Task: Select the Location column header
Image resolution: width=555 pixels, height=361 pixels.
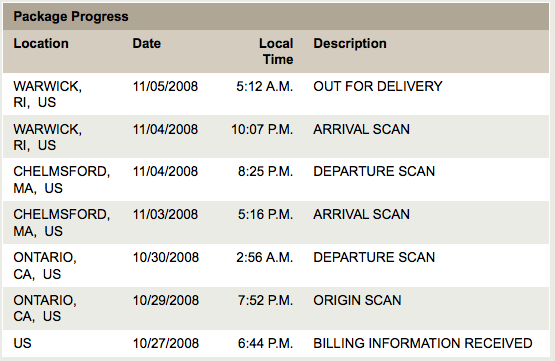Action: click(x=41, y=44)
